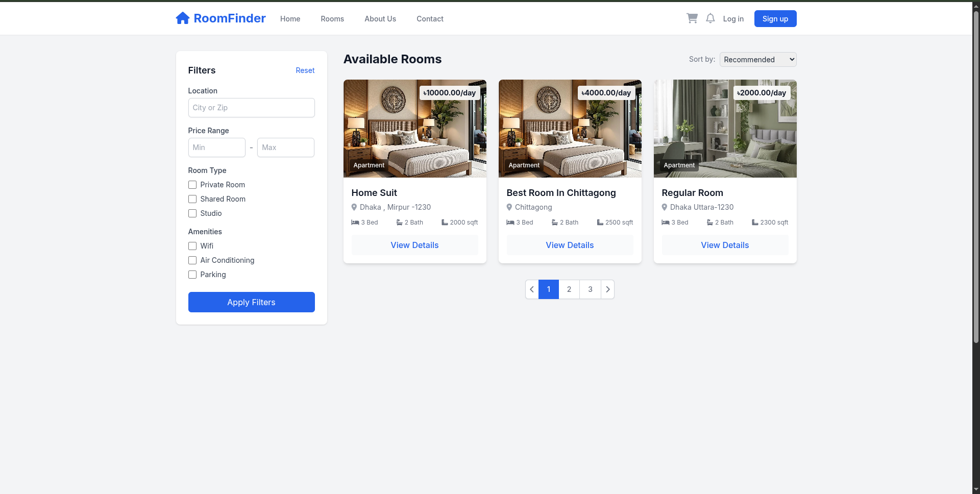
Task: Reset all filters via Reset link
Action: [x=305, y=70]
